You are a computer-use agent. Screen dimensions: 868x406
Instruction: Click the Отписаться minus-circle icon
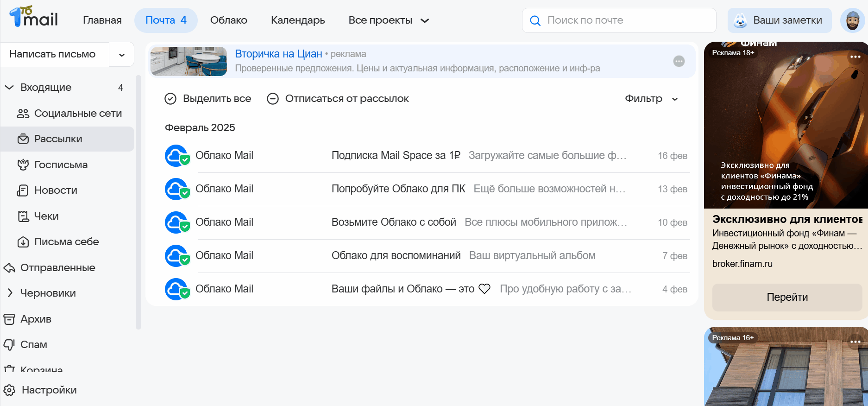pos(273,99)
